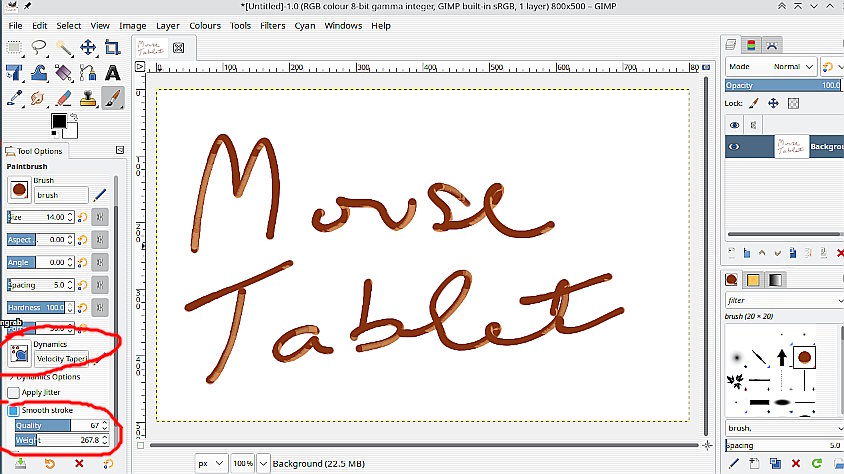844x474 pixels.
Task: Open the Select menu
Action: point(69,25)
